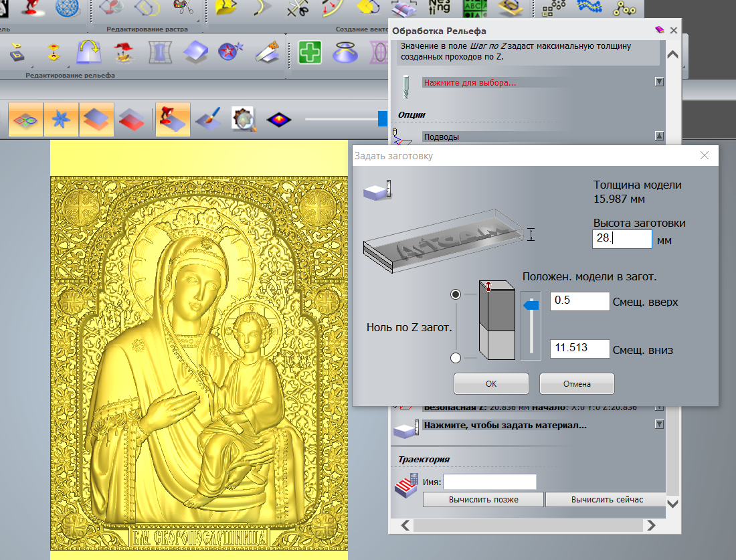
Task: Click the palette with scissors raster icon
Action: (x=185, y=7)
